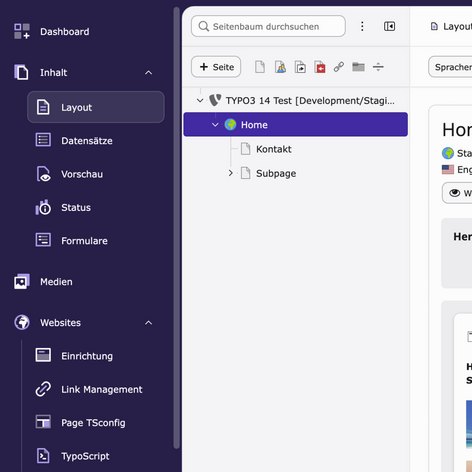Click the Einrichtung window icon

coord(43,355)
